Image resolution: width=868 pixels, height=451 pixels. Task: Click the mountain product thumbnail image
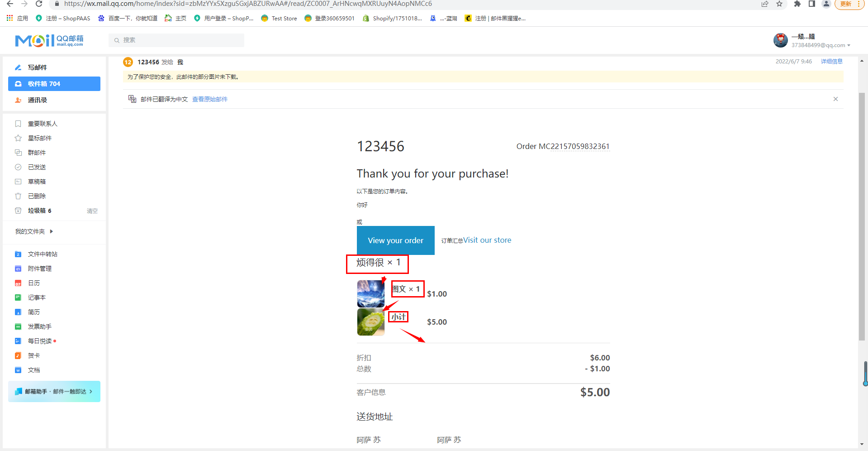[370, 293]
